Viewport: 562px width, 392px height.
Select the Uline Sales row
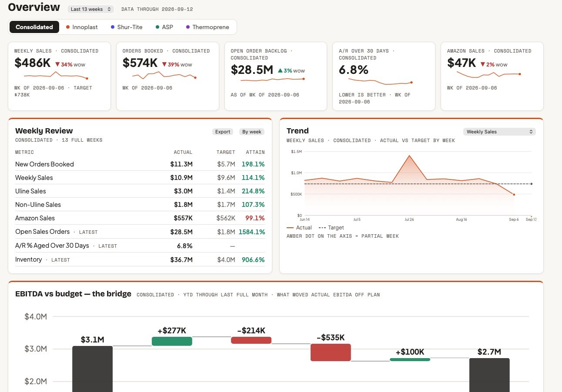click(x=140, y=191)
